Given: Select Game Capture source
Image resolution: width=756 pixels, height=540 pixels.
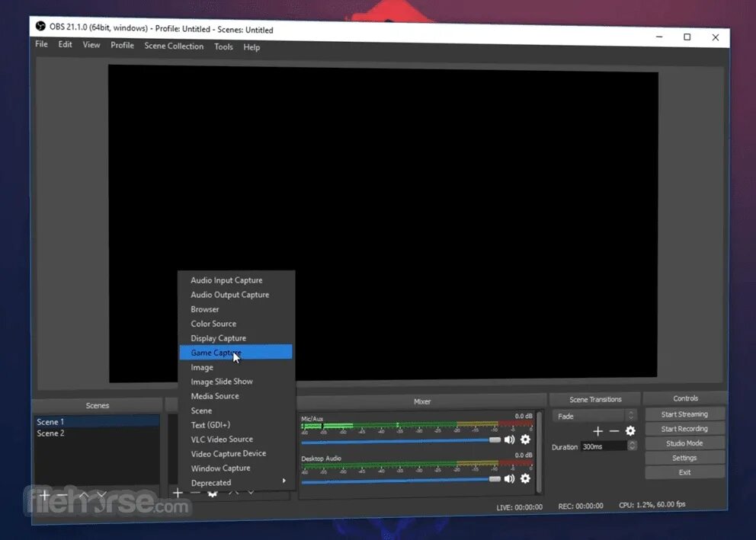Looking at the screenshot, I should coord(236,352).
